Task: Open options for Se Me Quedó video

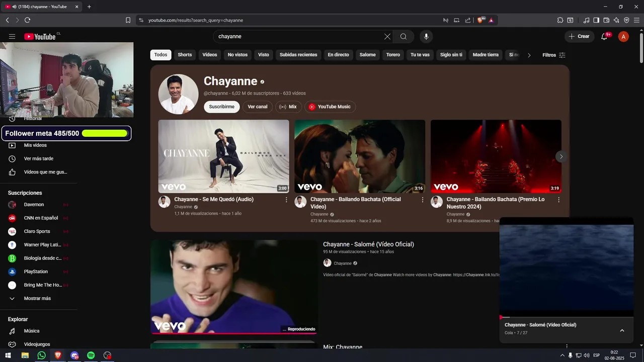Action: 286,200
